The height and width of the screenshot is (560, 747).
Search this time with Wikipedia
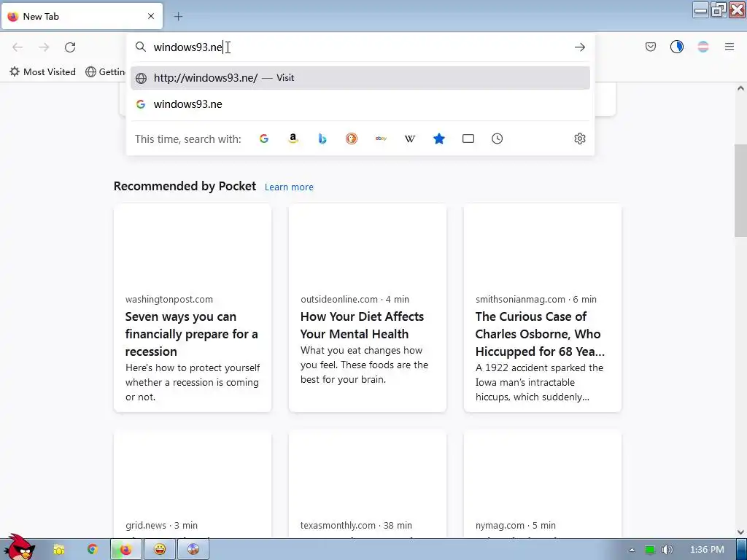click(410, 139)
